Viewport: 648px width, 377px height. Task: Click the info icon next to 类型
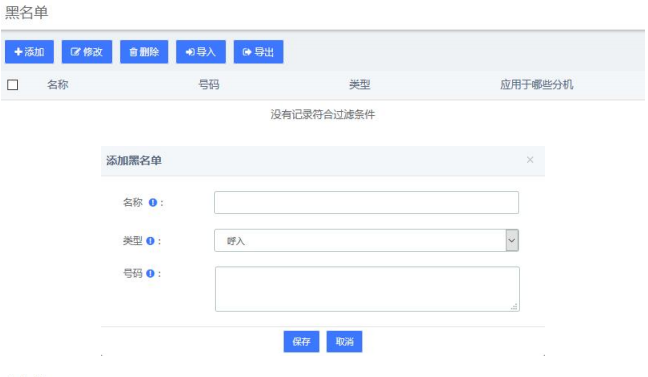point(150,241)
